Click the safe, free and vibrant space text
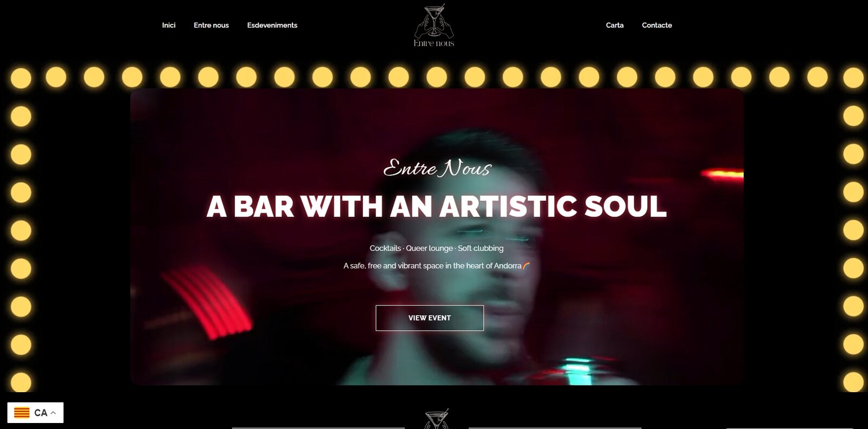The image size is (868, 429). click(x=432, y=266)
